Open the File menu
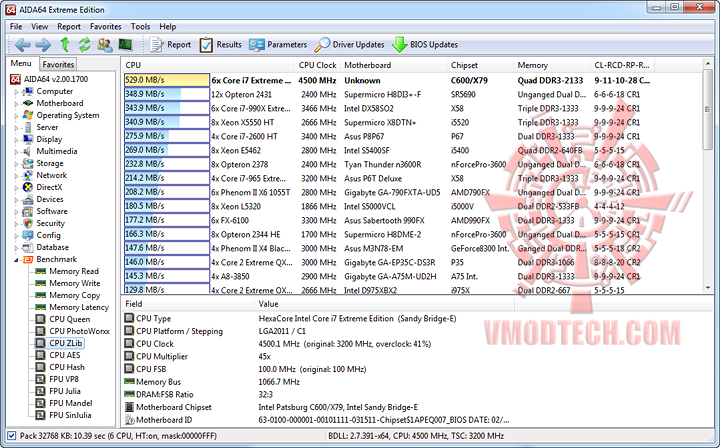The image size is (720, 448). point(16,27)
